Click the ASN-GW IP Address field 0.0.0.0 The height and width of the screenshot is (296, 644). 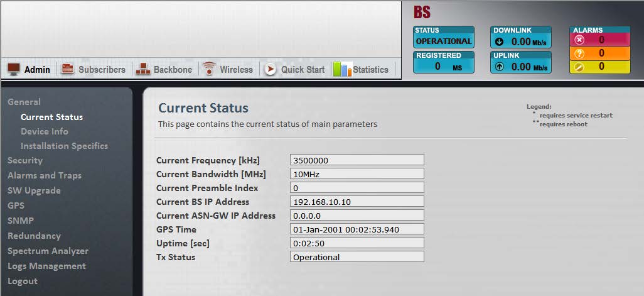click(357, 216)
